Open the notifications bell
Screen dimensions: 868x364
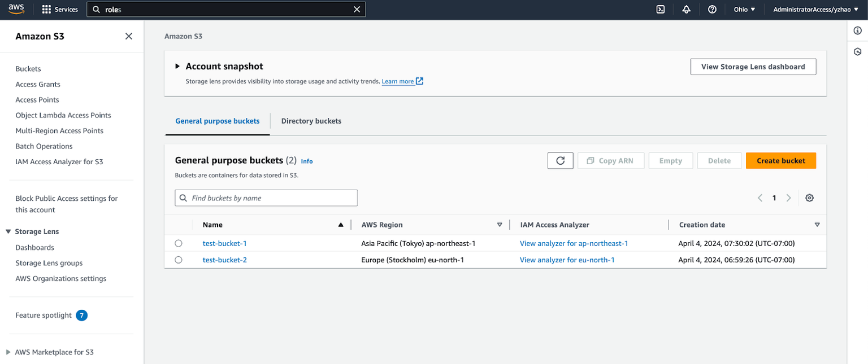tap(687, 10)
